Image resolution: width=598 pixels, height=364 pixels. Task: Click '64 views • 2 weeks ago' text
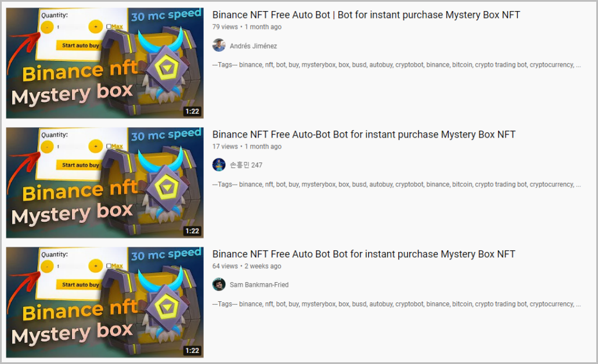(247, 266)
